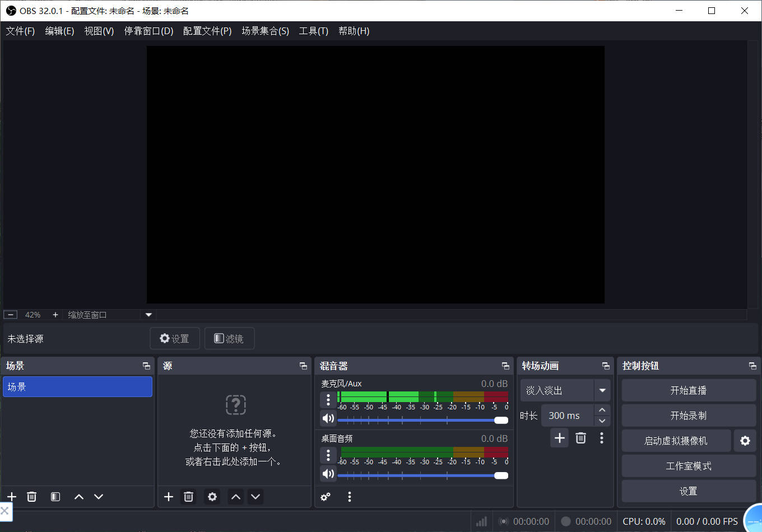Toggle 工作室模式 studio mode
The width and height of the screenshot is (762, 532).
689,466
